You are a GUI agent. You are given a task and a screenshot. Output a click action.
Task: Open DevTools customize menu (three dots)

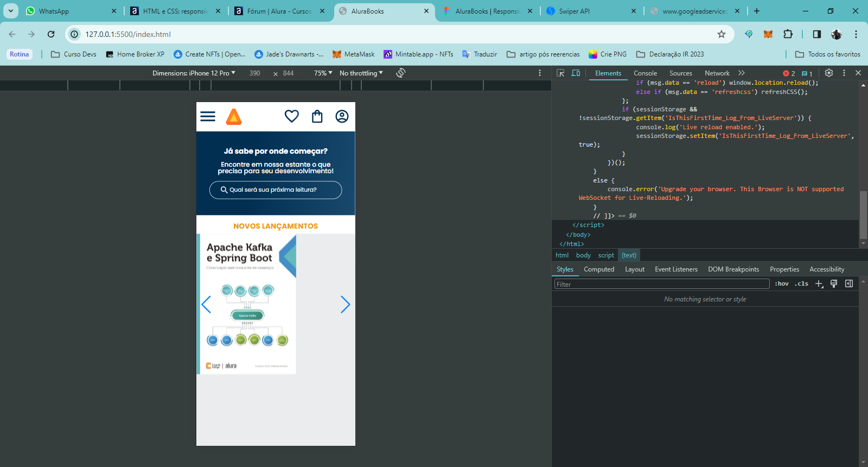click(x=844, y=73)
